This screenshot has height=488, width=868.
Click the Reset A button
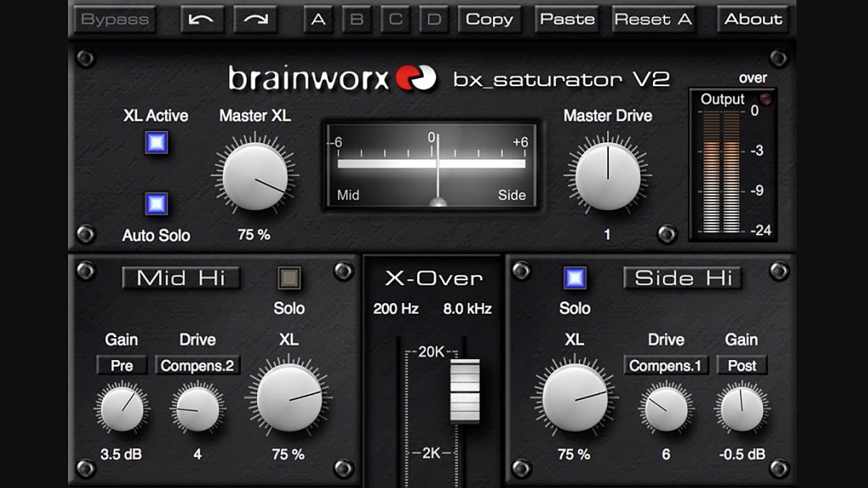tap(654, 19)
